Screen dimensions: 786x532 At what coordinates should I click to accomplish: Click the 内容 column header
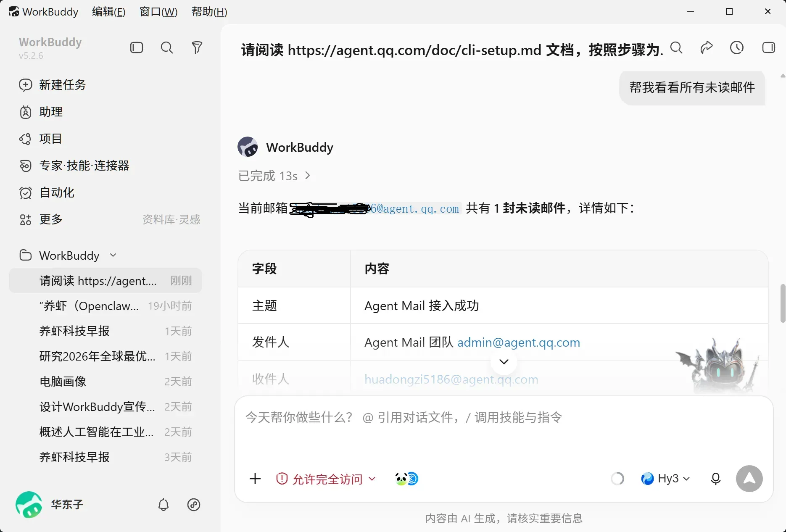point(559,269)
